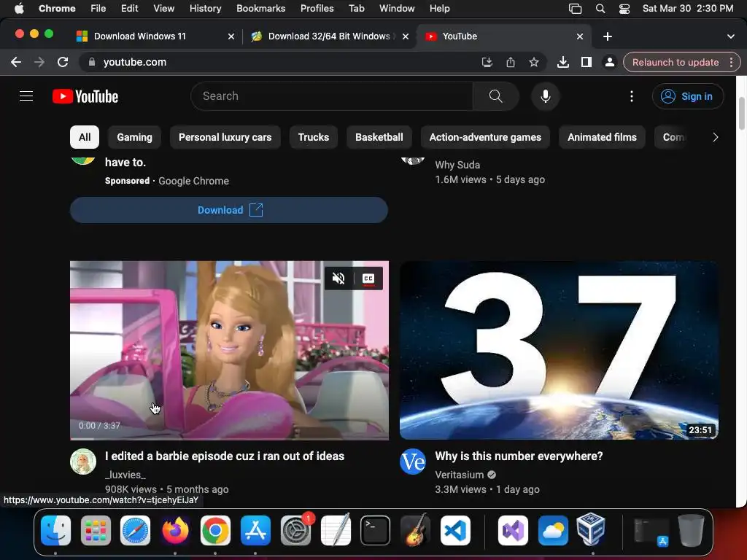Click the Barbie video progress bar
Screen dimensions: 747x560
click(x=229, y=438)
